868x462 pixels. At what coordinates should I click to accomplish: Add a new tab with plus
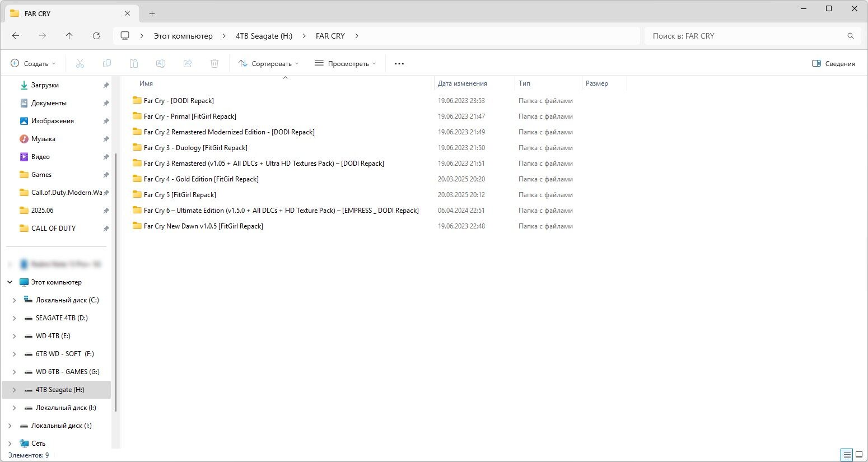tap(152, 13)
